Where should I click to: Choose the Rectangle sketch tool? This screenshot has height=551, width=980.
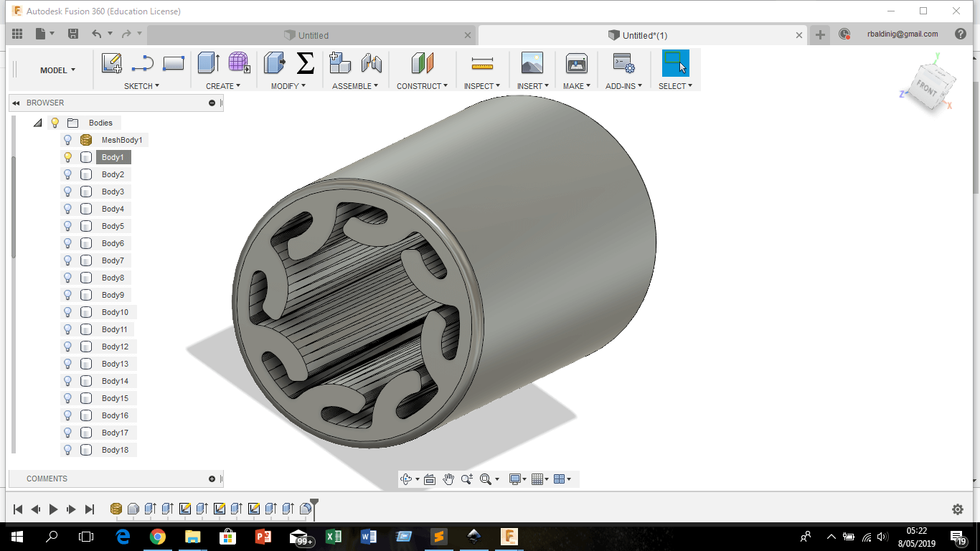pyautogui.click(x=174, y=63)
